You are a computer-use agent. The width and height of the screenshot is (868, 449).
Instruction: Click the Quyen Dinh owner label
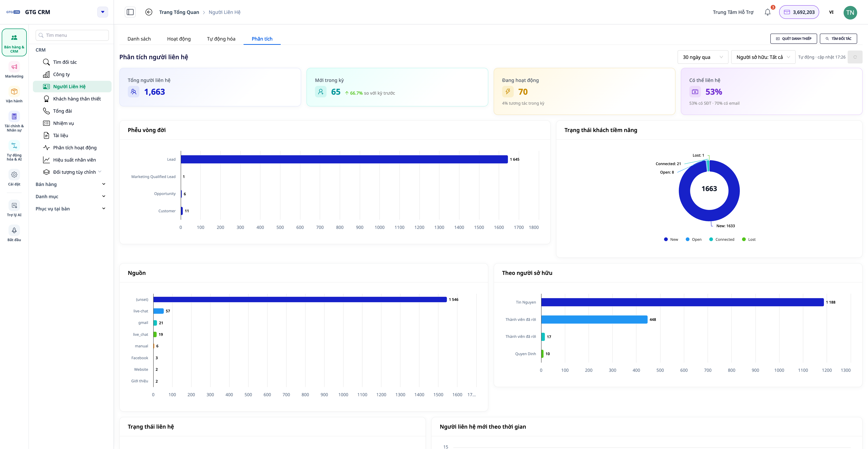(x=525, y=354)
